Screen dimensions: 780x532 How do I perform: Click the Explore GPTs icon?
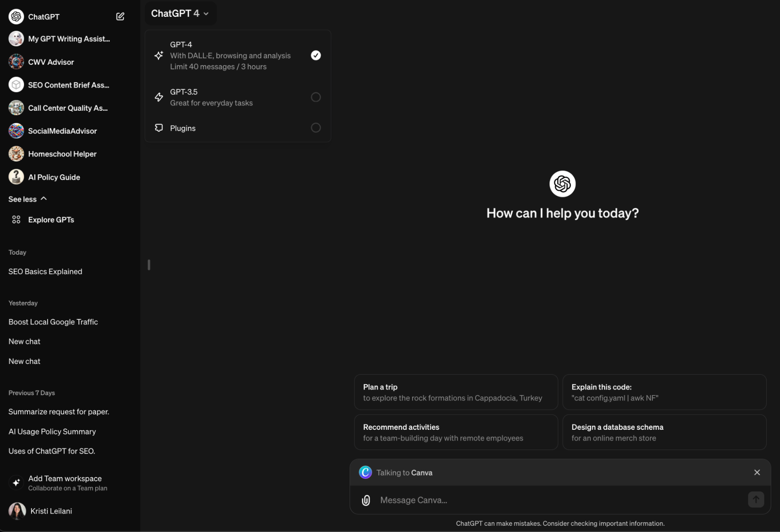pyautogui.click(x=17, y=220)
